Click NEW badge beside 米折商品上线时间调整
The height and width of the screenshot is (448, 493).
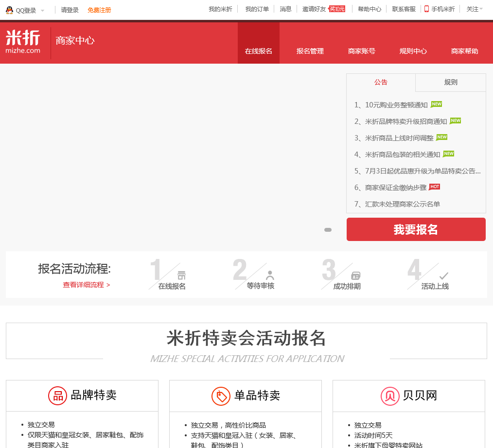pyautogui.click(x=442, y=137)
